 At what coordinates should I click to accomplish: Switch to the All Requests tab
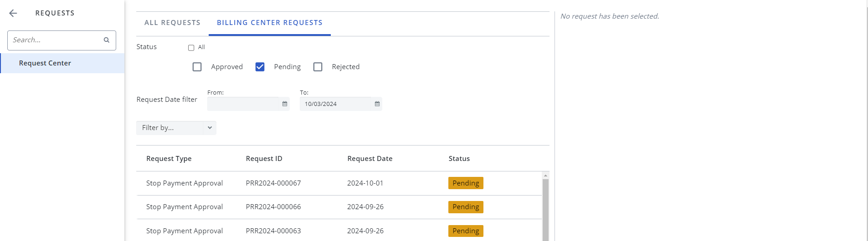click(172, 23)
